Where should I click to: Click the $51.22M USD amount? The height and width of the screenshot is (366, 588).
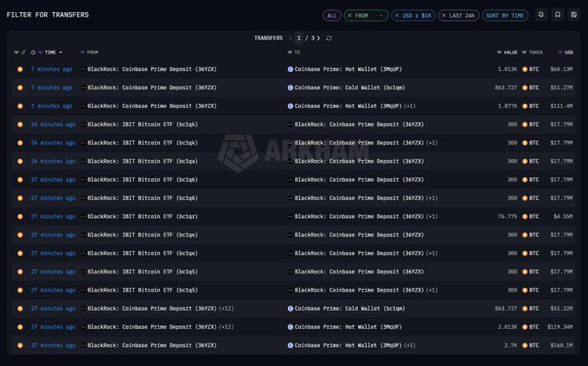click(x=561, y=308)
